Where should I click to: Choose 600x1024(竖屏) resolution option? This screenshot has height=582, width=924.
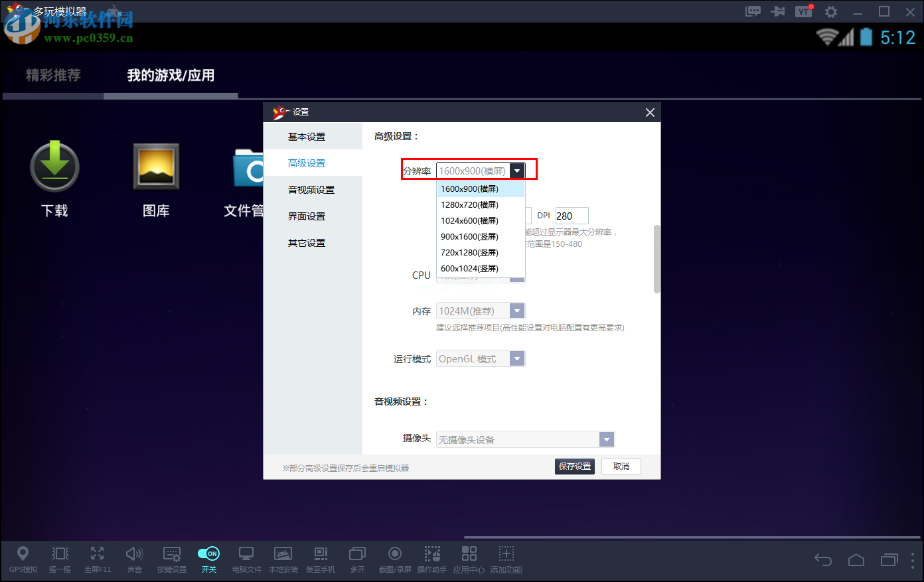481,269
